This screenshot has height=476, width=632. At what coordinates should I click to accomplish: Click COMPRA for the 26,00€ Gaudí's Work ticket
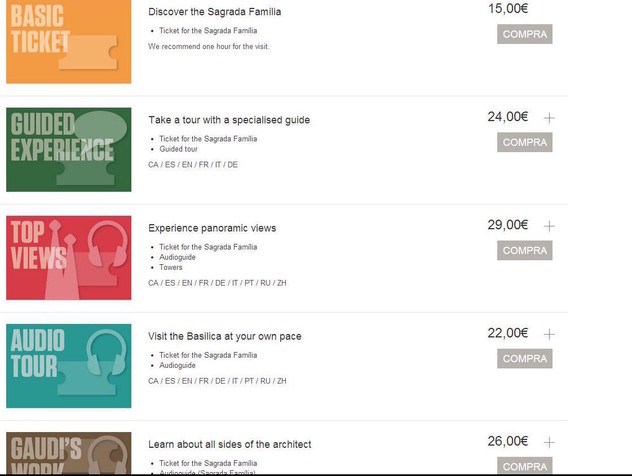click(x=524, y=466)
